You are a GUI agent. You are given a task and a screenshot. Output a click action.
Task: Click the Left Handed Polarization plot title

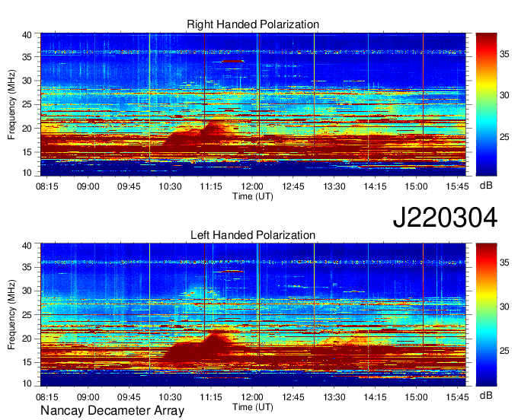[253, 235]
